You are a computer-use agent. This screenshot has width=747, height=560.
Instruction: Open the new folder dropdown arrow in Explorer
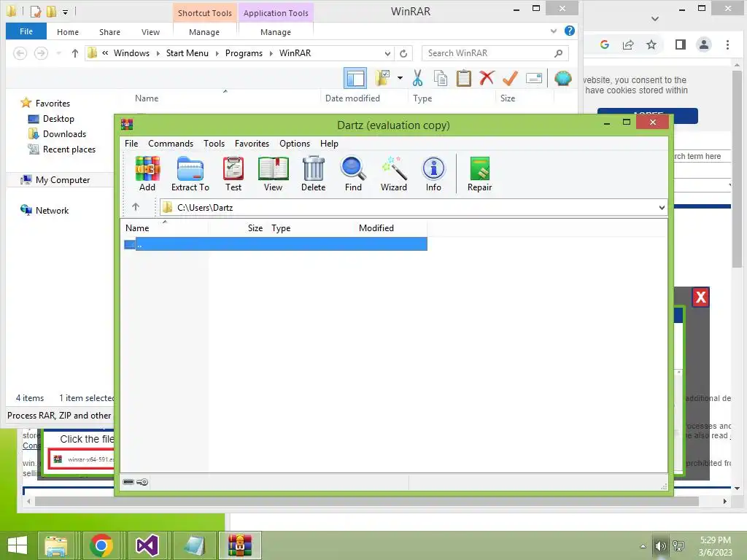click(400, 78)
